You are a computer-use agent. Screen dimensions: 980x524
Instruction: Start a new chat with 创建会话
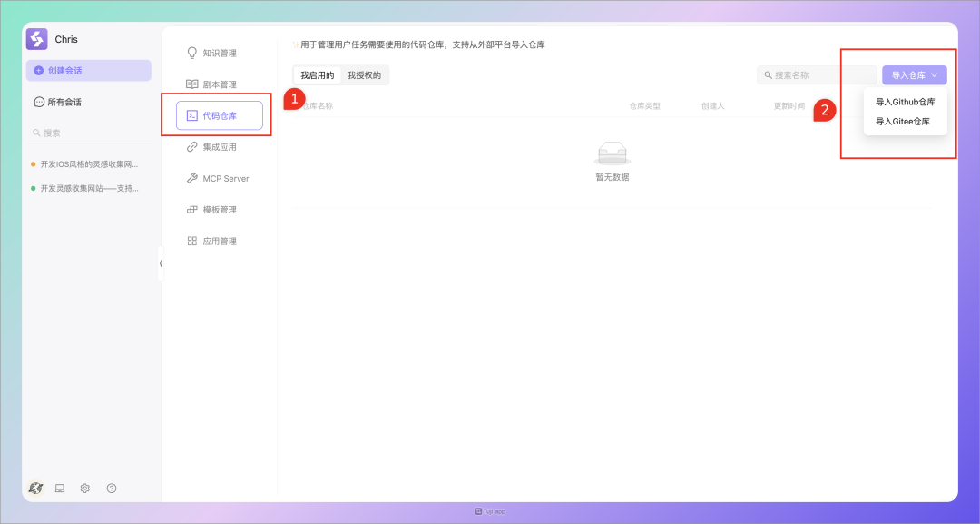[89, 71]
